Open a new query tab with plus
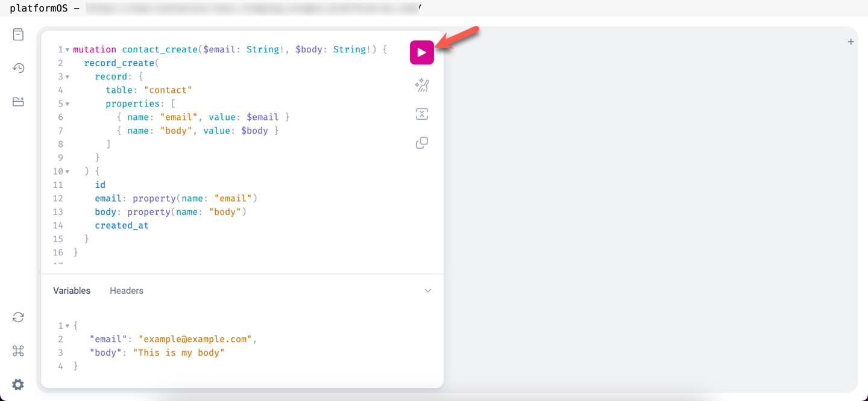The image size is (868, 401). [x=851, y=42]
